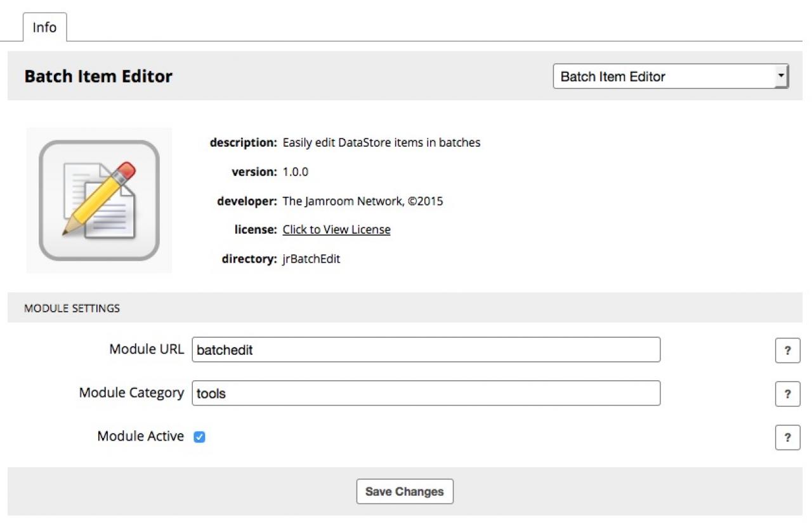Click the version number 1.0.0
The image size is (812, 525).
(296, 171)
